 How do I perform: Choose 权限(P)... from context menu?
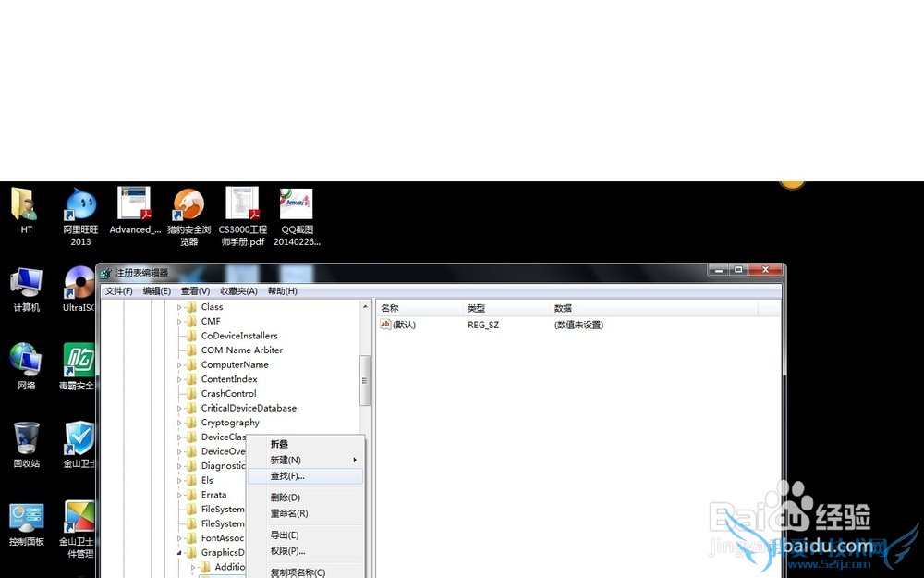click(305, 551)
